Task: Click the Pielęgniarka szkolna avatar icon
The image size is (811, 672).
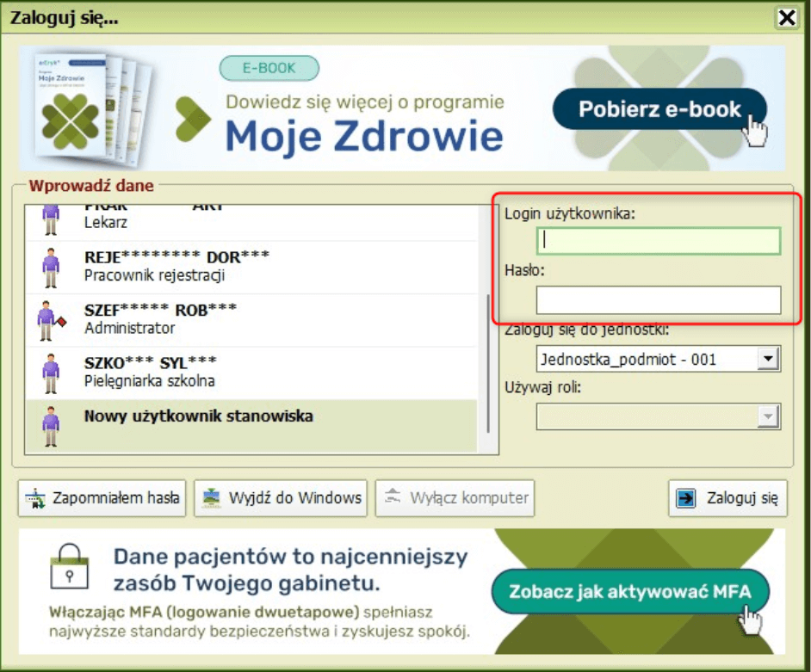Action: (51, 373)
